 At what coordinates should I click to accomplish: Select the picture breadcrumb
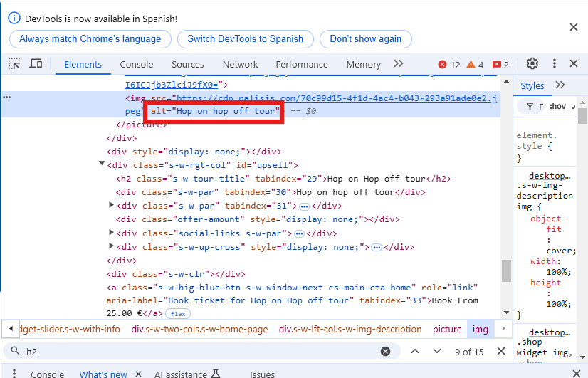pyautogui.click(x=447, y=330)
